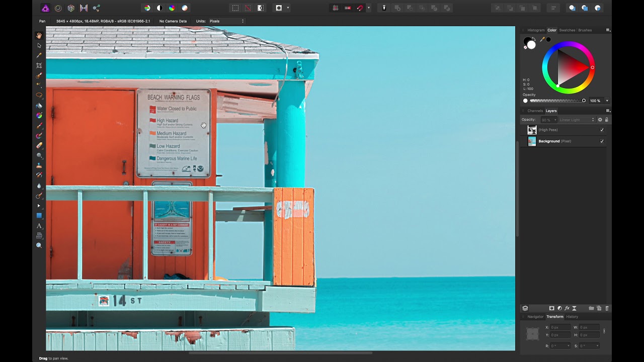Toggle Quick Mask mode
The width and height of the screenshot is (644, 362).
pyautogui.click(x=279, y=8)
